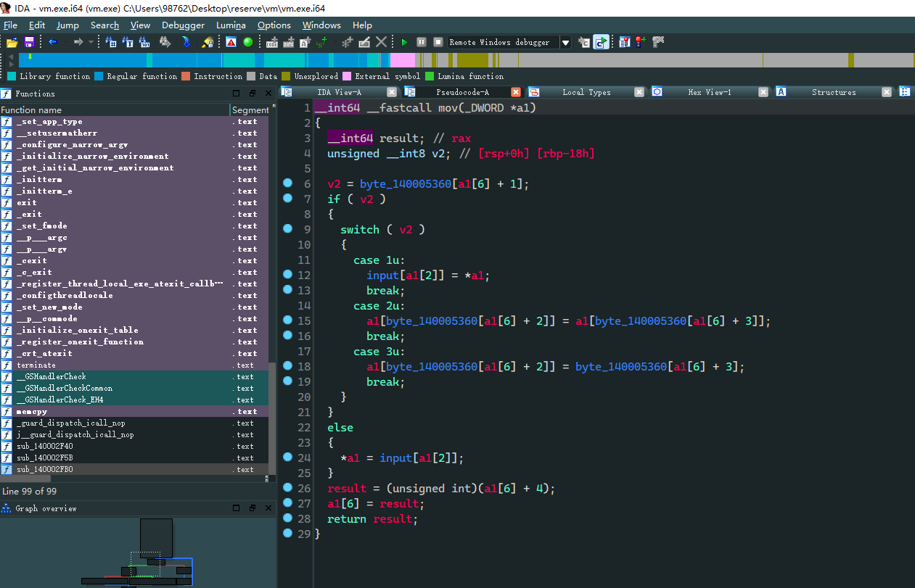
Task: Select sub_140002F40 in Functions list
Action: pos(45,447)
